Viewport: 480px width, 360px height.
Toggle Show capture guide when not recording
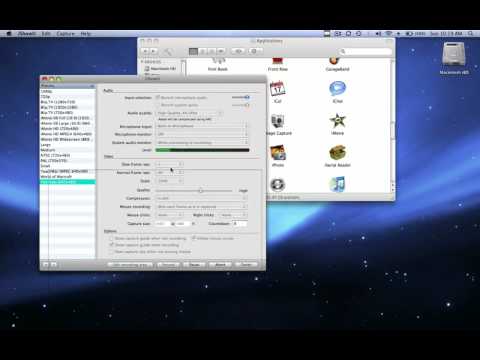pos(111,238)
